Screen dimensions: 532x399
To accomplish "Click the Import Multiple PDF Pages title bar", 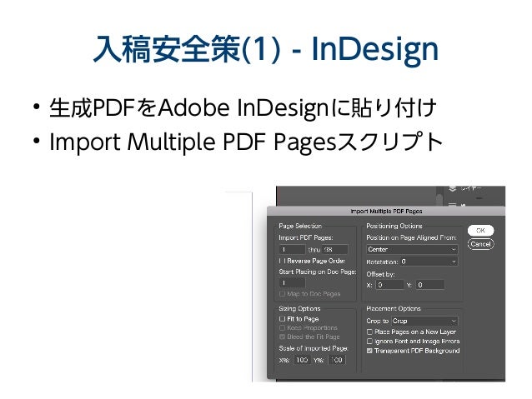I will point(386,211).
